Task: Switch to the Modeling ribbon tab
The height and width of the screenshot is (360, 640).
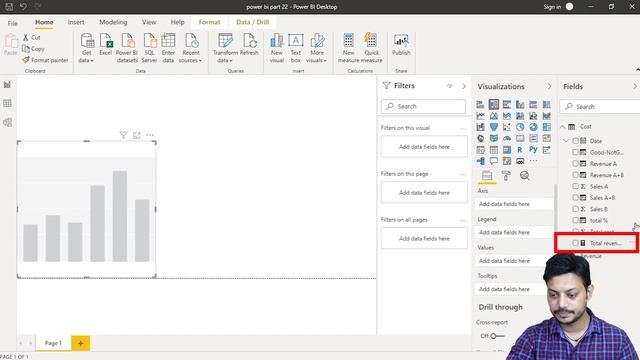Action: 113,22
